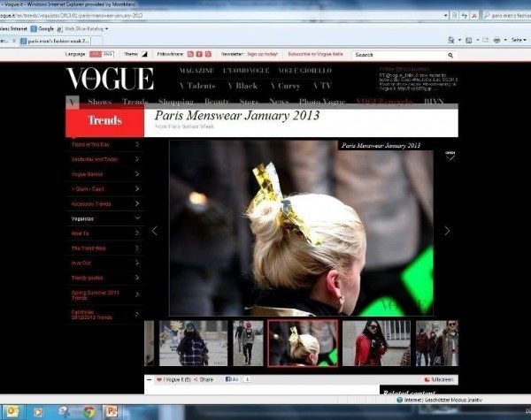Open the Shows navigation tab
531x420 pixels.
[x=99, y=103]
